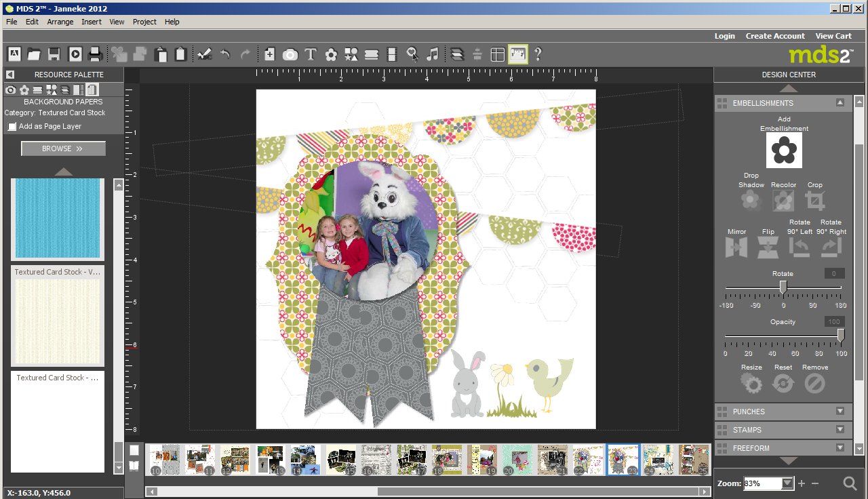Image resolution: width=868 pixels, height=499 pixels.
Task: Expand the Stamps panel
Action: tap(840, 430)
